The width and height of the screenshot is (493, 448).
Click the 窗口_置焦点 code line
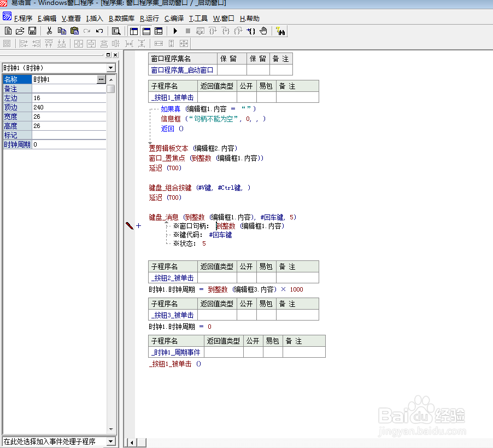(x=206, y=158)
